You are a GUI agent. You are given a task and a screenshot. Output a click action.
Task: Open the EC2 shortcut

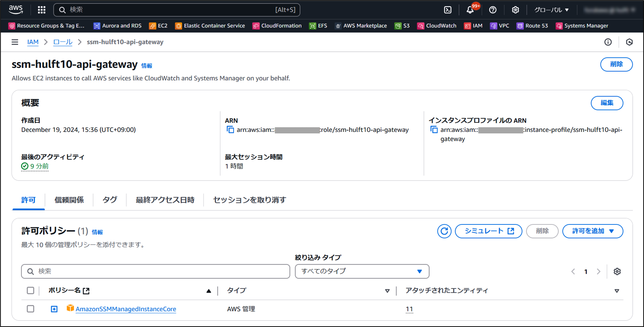tap(158, 26)
